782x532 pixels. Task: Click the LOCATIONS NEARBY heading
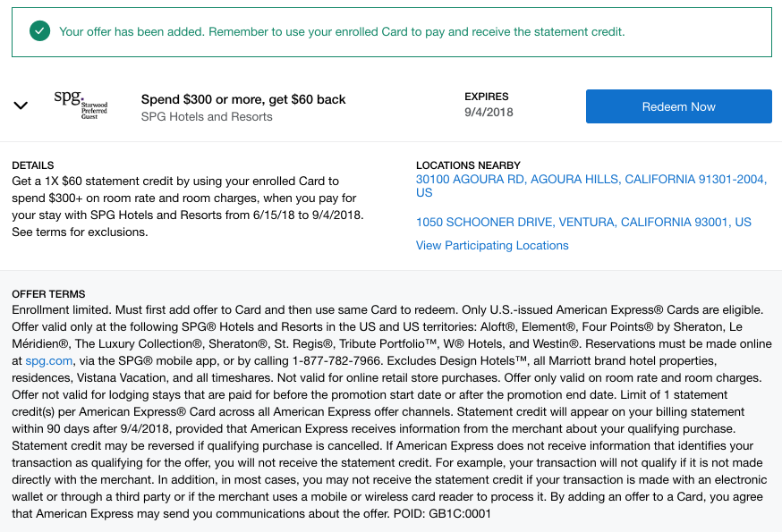point(468,165)
